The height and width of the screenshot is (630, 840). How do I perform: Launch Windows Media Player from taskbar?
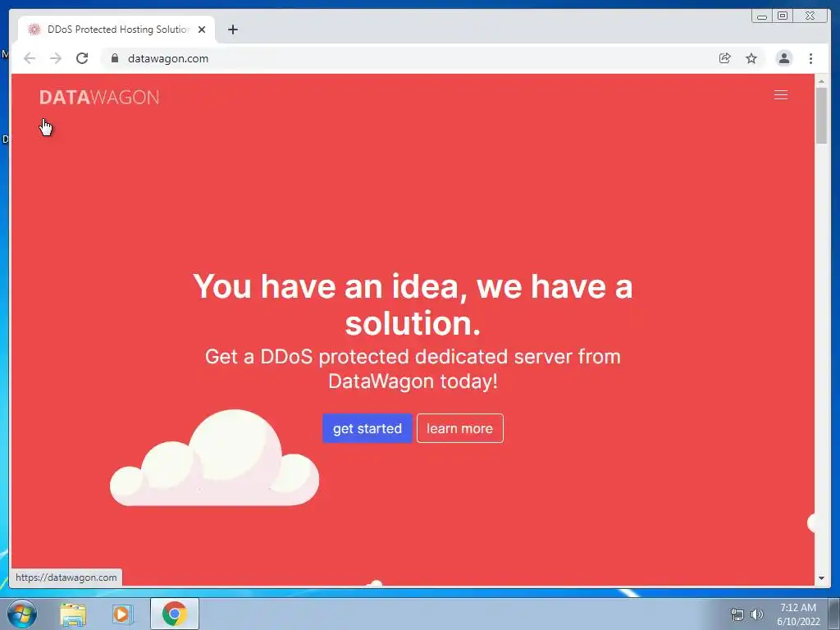tap(122, 614)
